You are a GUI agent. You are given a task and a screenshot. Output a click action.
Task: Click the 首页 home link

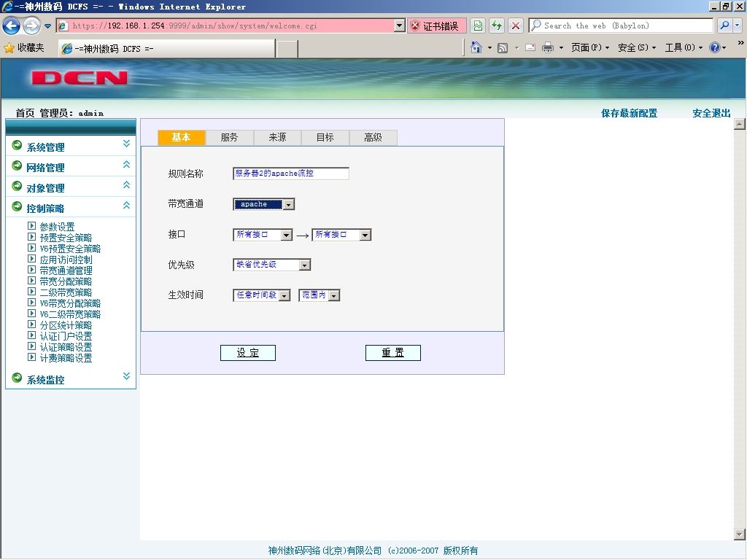pyautogui.click(x=25, y=113)
